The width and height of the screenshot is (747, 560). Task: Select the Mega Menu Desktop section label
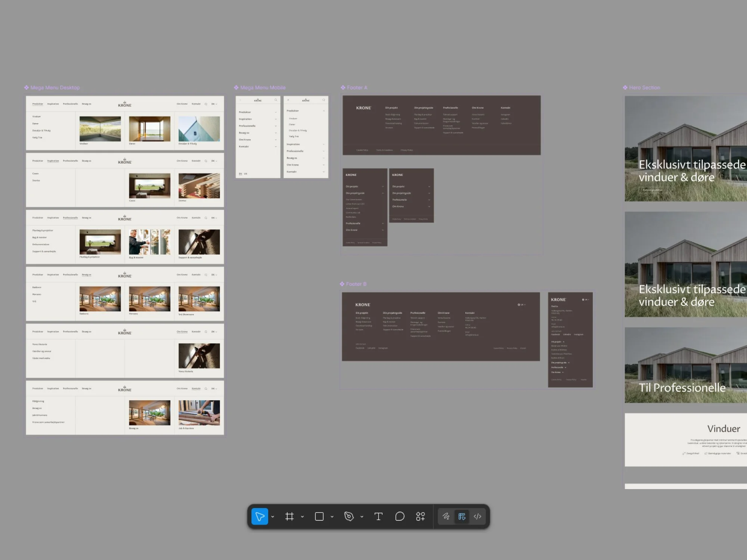(55, 88)
